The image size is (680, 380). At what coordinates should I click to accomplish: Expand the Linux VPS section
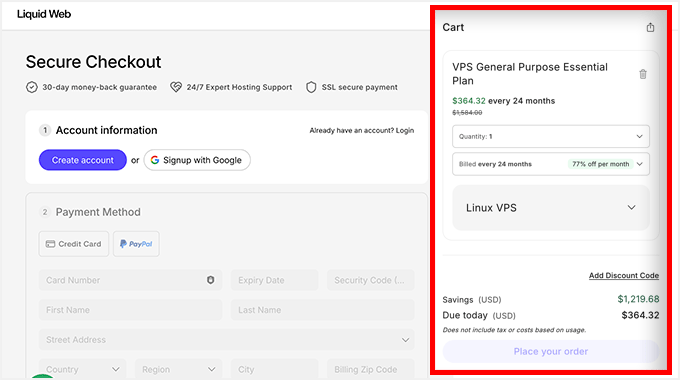tap(551, 208)
